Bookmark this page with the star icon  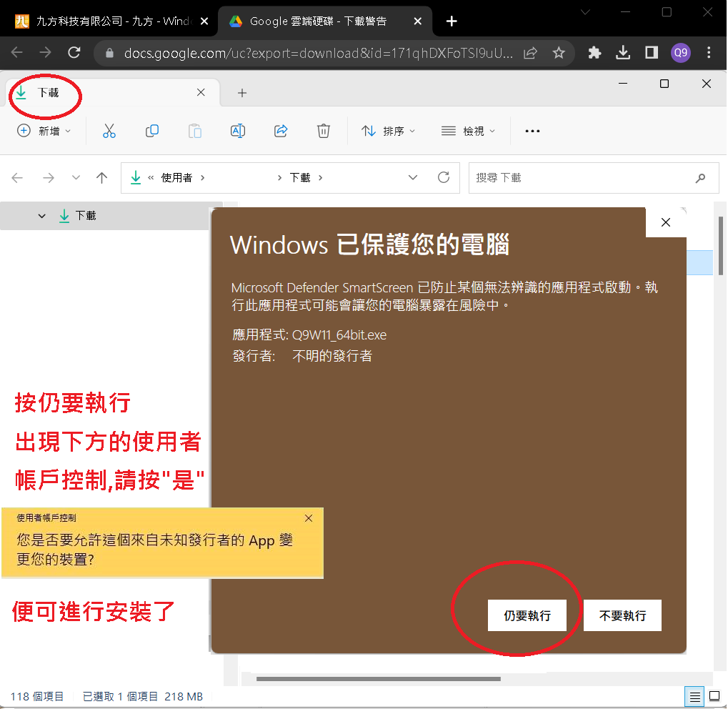(x=559, y=53)
